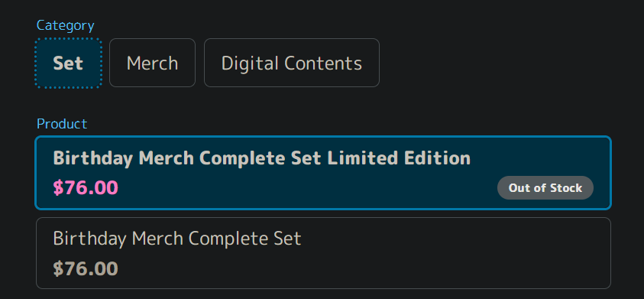Click the Out of Stock badge
The image size is (644, 299).
click(545, 188)
